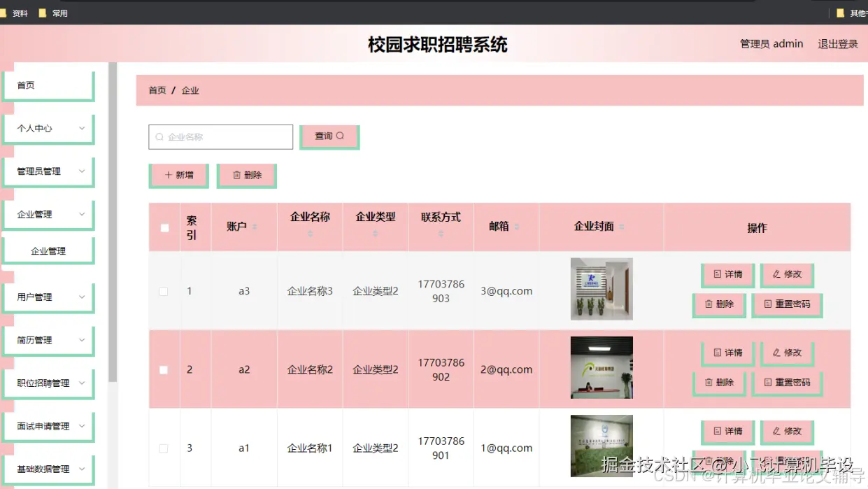Expand 基础数据管理 sidebar menu

(48, 469)
